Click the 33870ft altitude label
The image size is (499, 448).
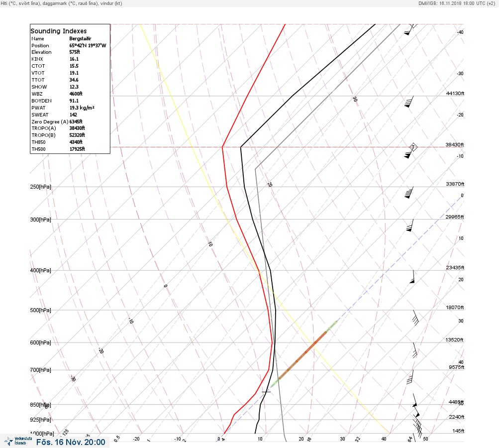(x=455, y=184)
